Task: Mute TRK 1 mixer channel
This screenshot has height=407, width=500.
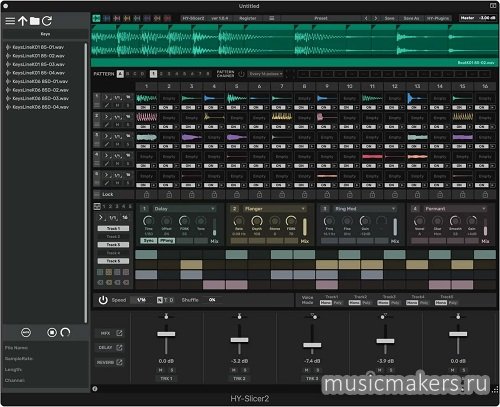Action: click(x=161, y=370)
